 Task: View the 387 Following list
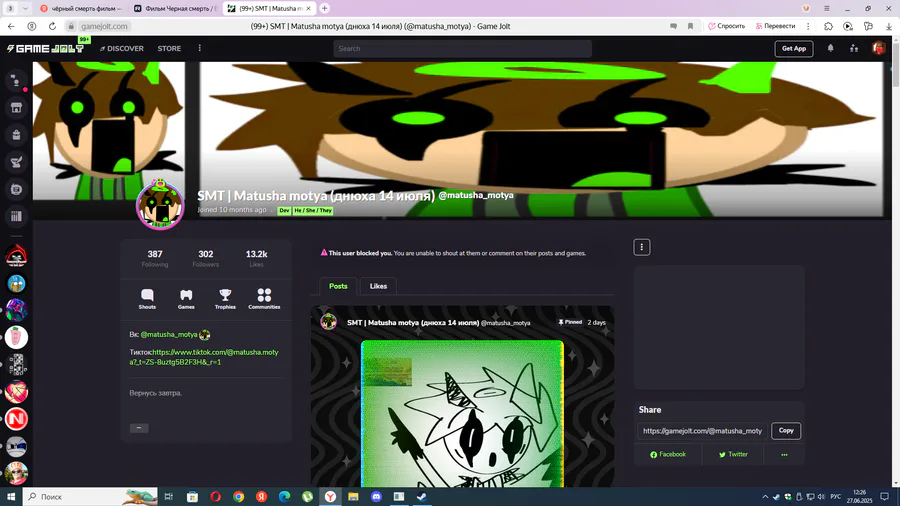(155, 258)
